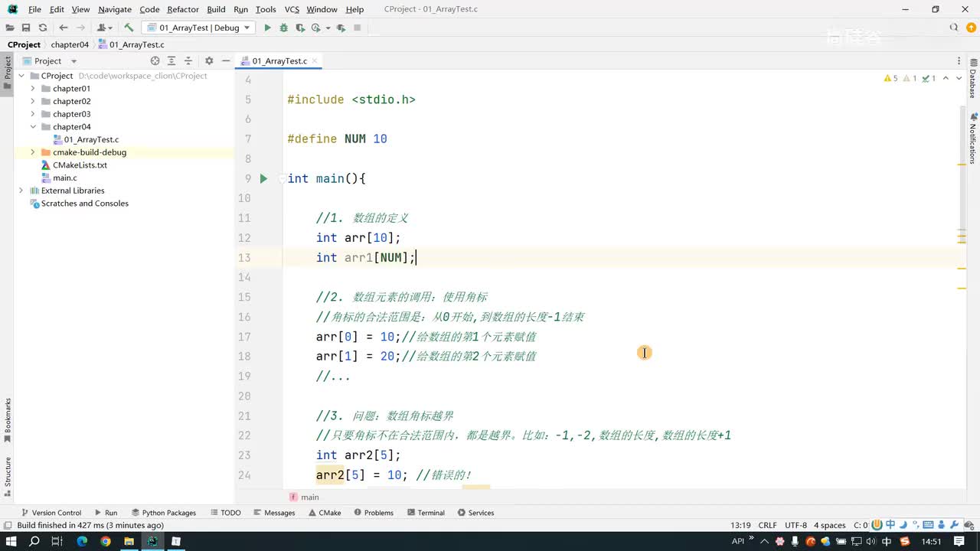Expand the chapter03 folder
This screenshot has width=980, height=551.
point(33,114)
